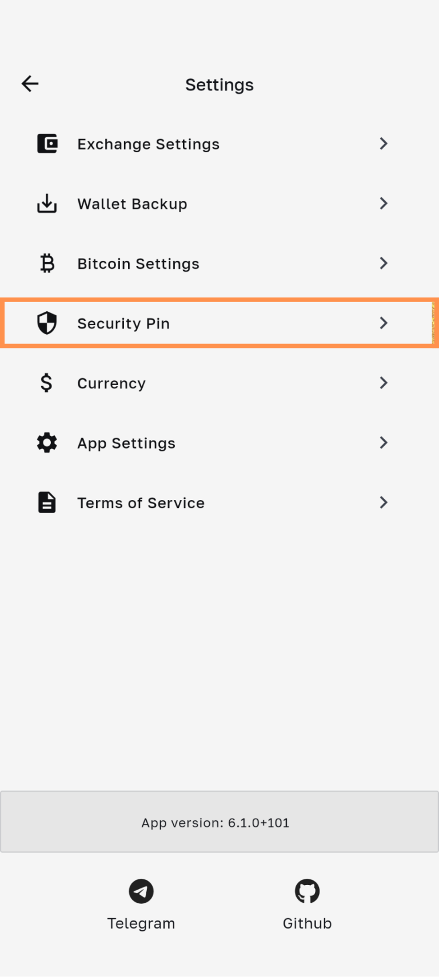Click the chevron next to Currency

coord(384,383)
